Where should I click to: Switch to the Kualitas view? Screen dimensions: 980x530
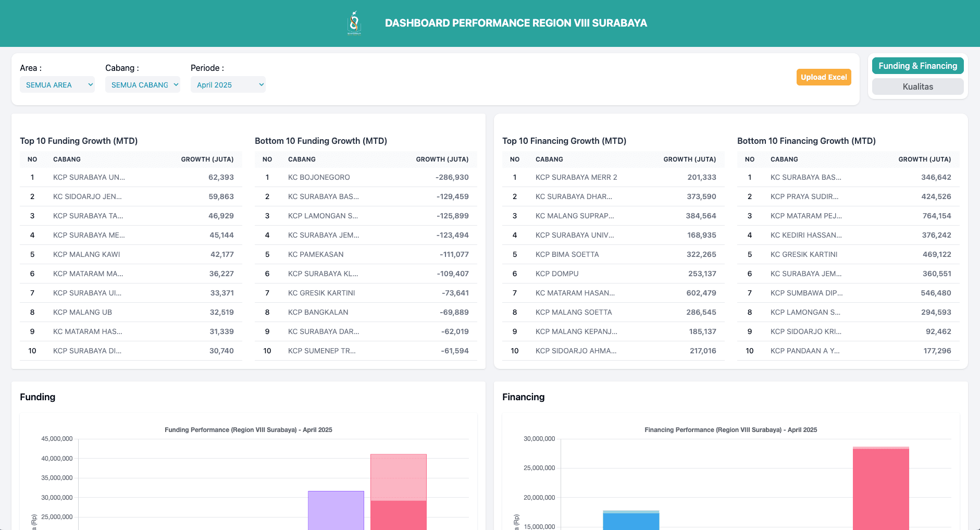(x=917, y=87)
